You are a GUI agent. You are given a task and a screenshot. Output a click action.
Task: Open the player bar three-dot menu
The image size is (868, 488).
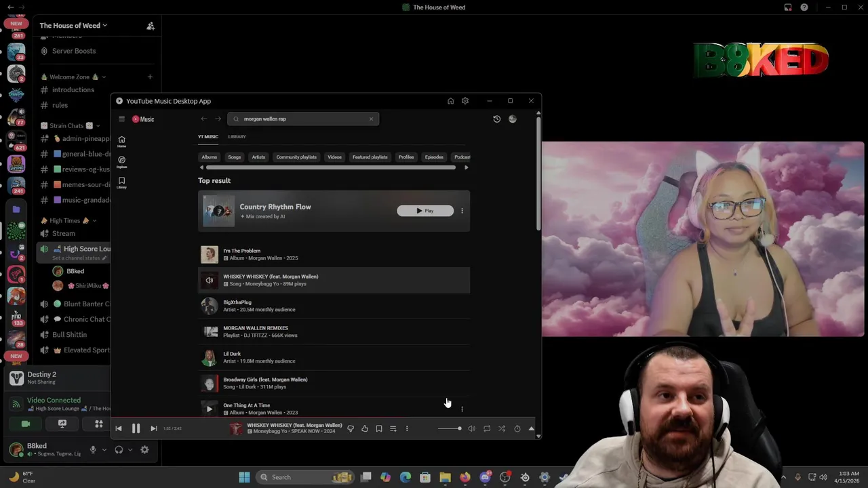coord(407,428)
